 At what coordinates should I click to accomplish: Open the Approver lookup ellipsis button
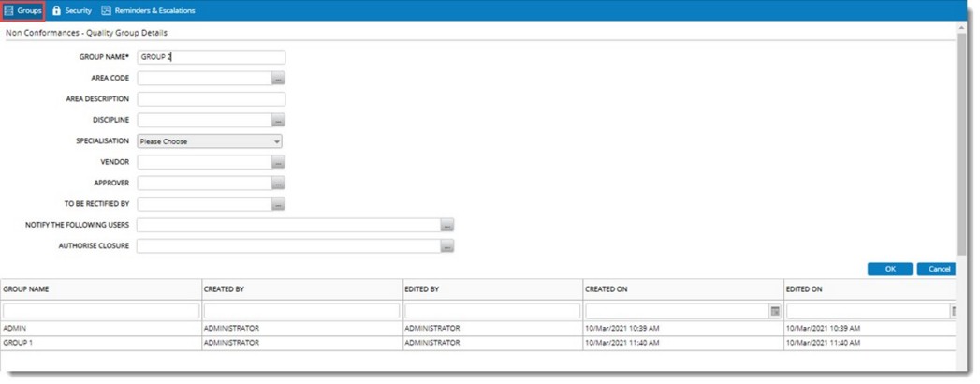pos(278,184)
